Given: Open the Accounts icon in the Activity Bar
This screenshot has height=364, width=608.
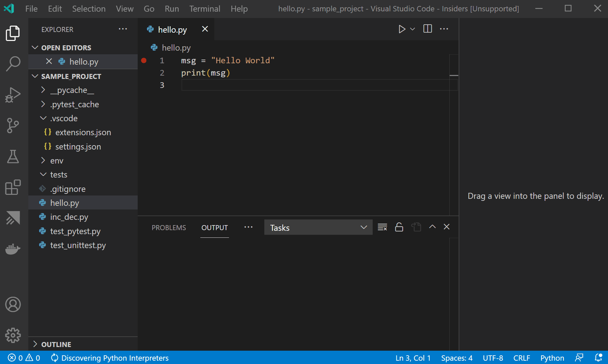Looking at the screenshot, I should [13, 304].
